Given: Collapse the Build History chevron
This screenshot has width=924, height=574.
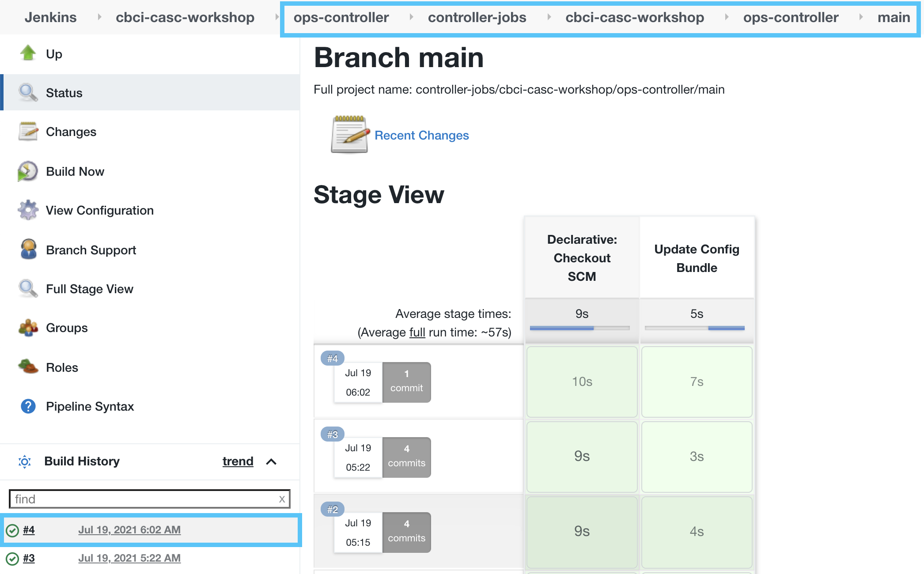Looking at the screenshot, I should click(x=271, y=462).
